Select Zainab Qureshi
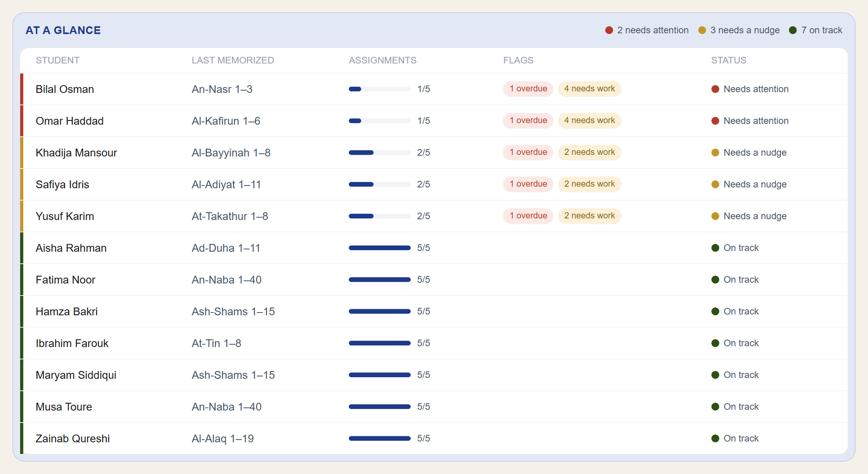 (x=73, y=438)
